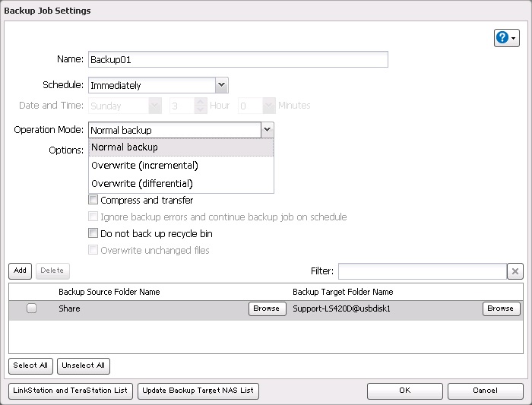
Task: Cancel the backup job settings
Action: [485, 391]
